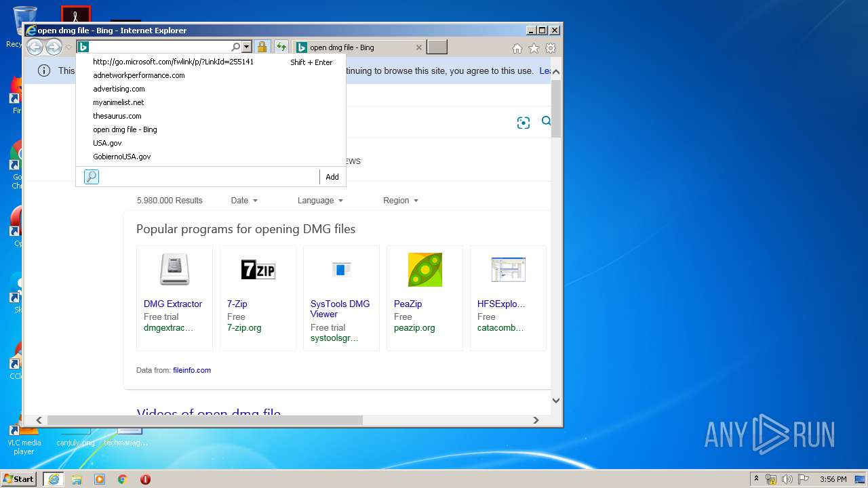The image size is (868, 488).
Task: Click the info icon in the cookie notice
Action: pos(44,70)
